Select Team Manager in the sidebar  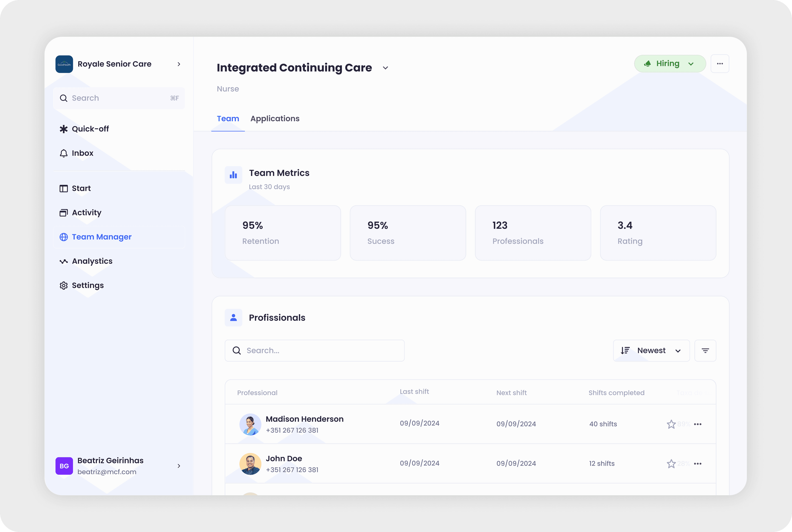coord(119,237)
